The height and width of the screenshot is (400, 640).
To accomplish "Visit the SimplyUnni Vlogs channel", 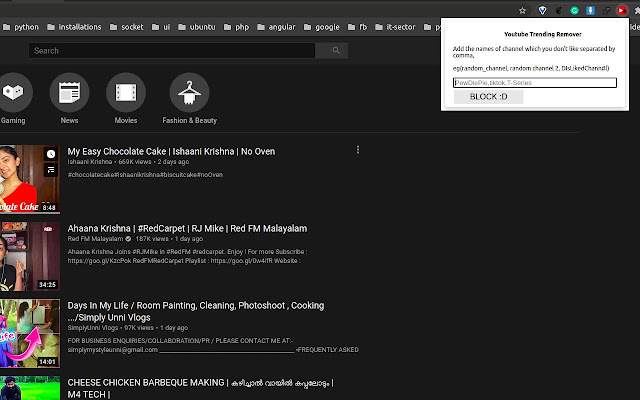I will click(x=93, y=328).
